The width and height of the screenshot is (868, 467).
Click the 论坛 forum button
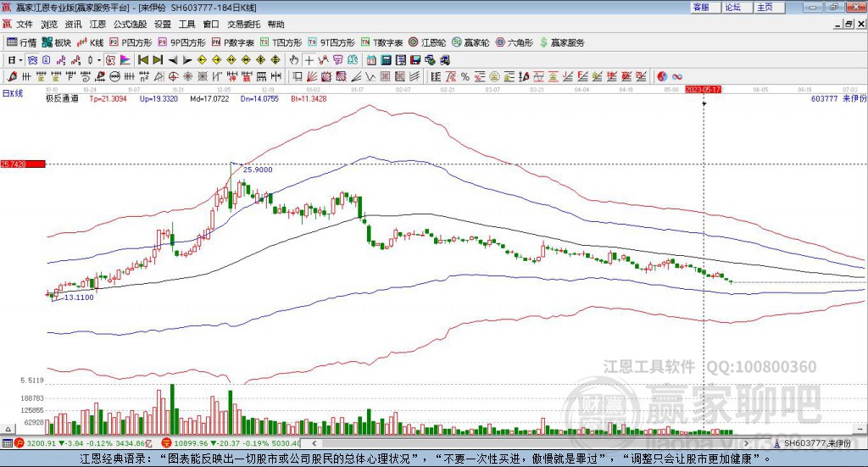737,8
